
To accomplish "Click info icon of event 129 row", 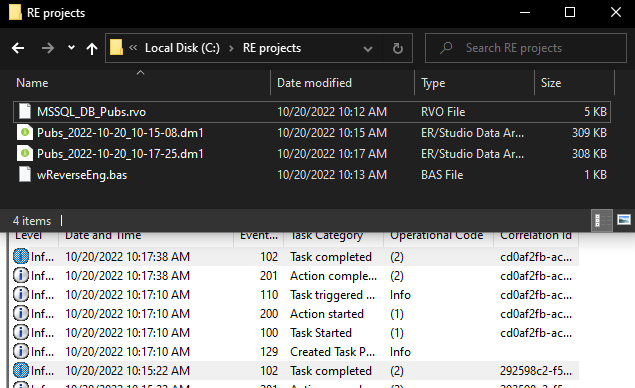I will pyautogui.click(x=21, y=352).
